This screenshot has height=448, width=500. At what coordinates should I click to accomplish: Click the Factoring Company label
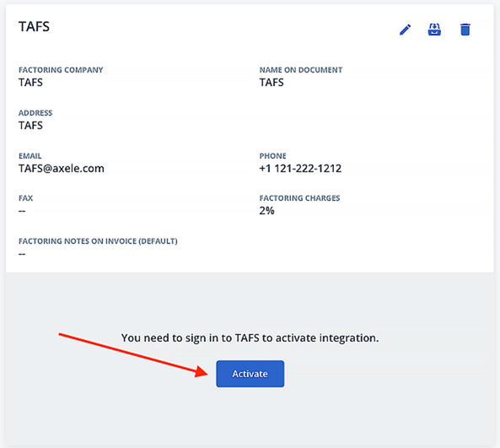coord(61,70)
